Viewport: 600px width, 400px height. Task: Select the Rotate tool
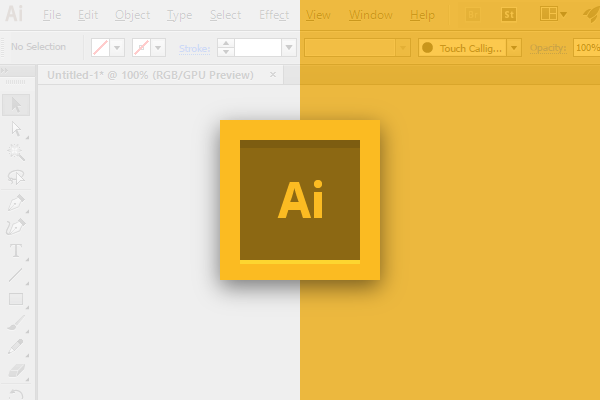(x=16, y=394)
